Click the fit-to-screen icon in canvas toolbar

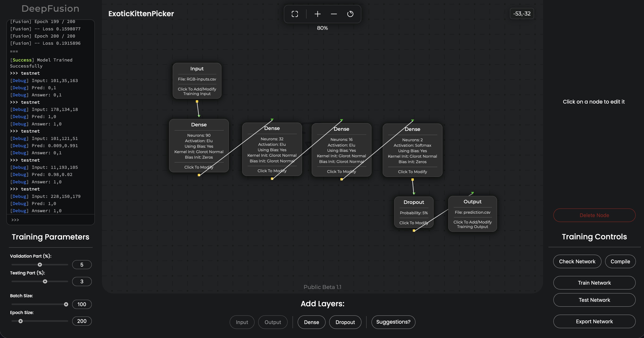click(x=295, y=14)
